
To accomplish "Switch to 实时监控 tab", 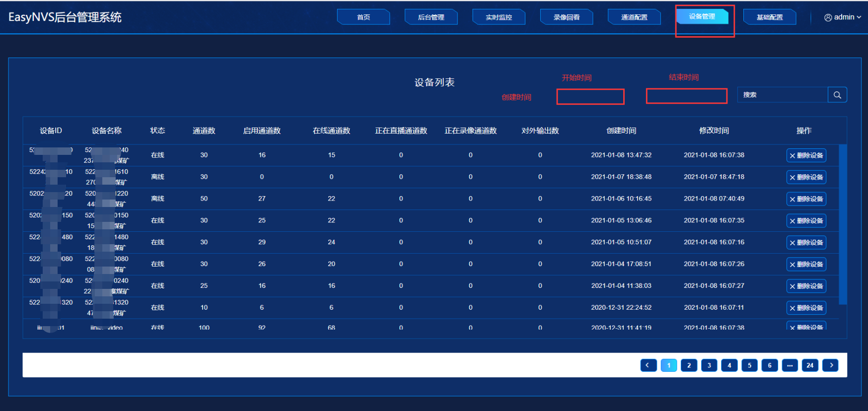I will pyautogui.click(x=499, y=17).
